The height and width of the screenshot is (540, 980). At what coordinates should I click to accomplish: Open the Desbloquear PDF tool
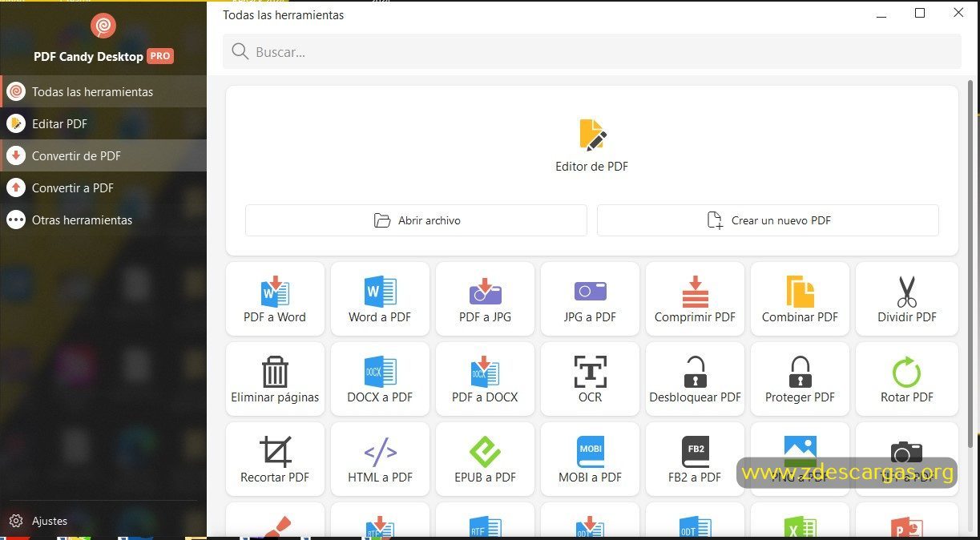[695, 379]
